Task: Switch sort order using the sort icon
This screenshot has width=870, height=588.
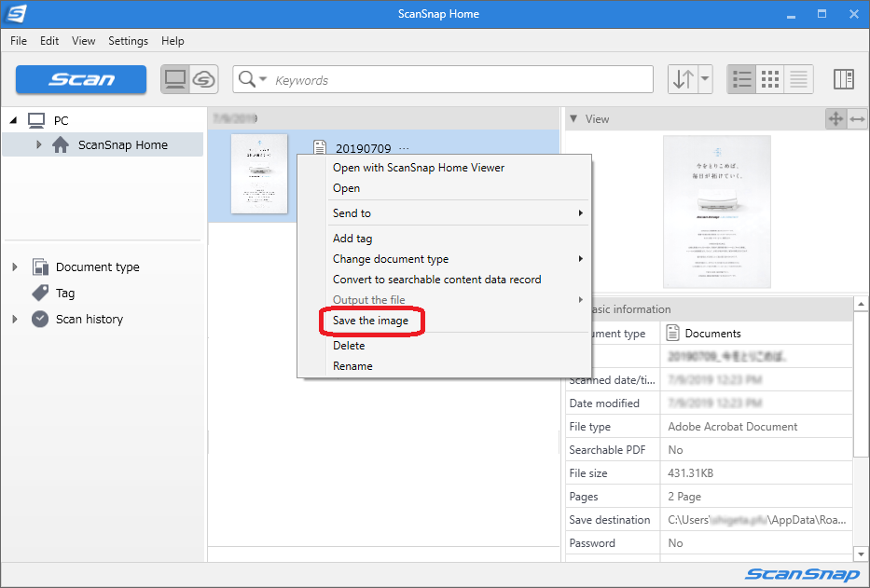Action: [x=684, y=79]
